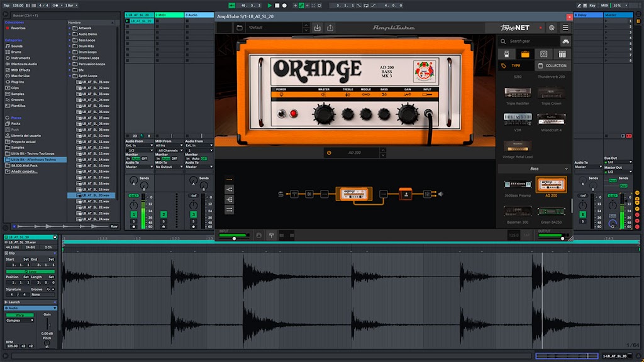Click the AmpliTube save preset download icon
644x362 pixels.
coord(318,28)
